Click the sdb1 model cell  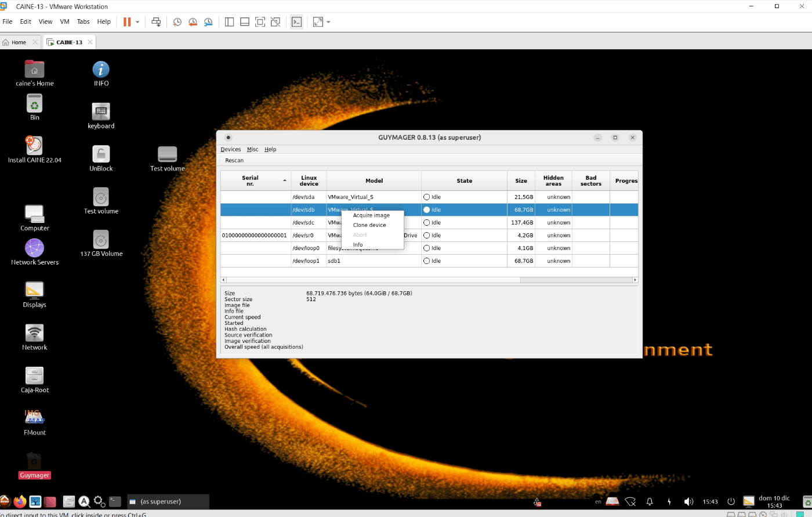click(374, 261)
